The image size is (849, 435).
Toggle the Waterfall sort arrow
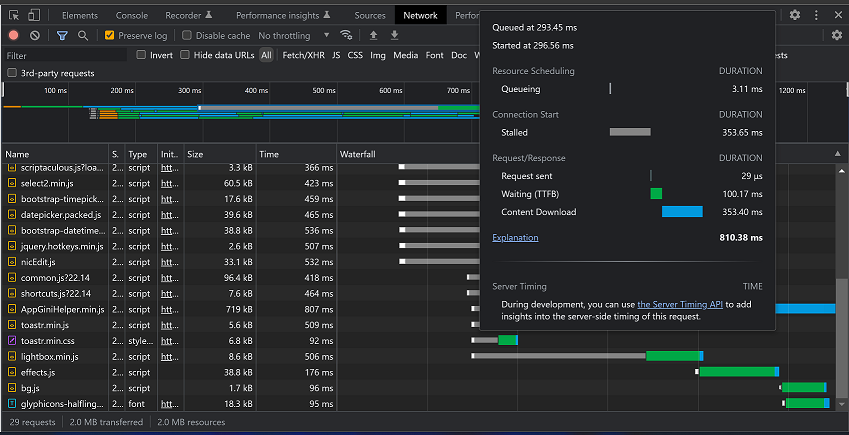838,154
